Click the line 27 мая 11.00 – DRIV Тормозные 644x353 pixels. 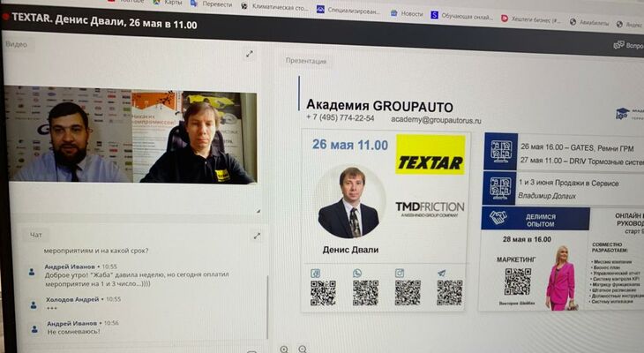581,161
